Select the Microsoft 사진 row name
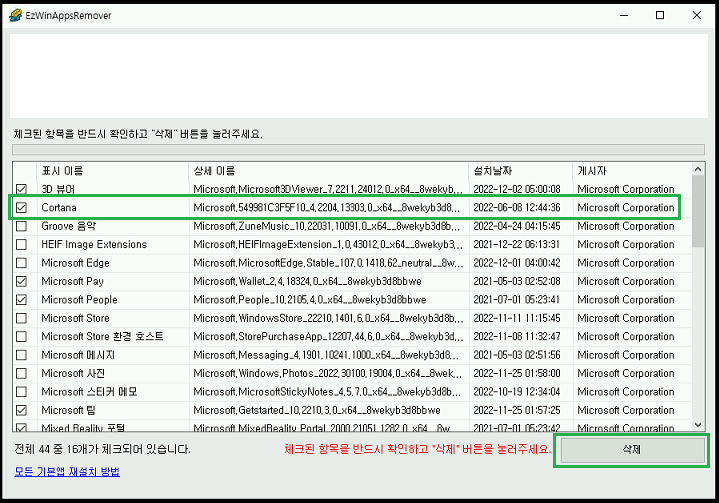The width and height of the screenshot is (719, 503). [x=73, y=373]
